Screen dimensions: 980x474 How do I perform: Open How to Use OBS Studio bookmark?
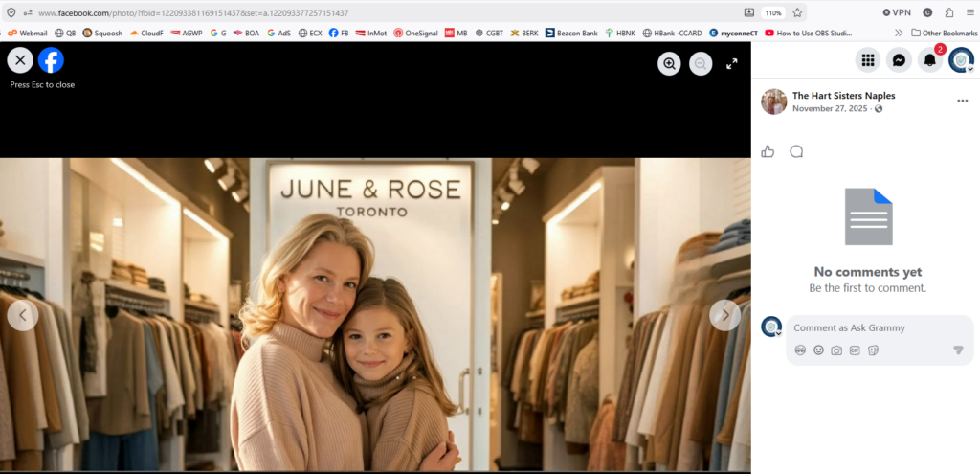point(808,34)
